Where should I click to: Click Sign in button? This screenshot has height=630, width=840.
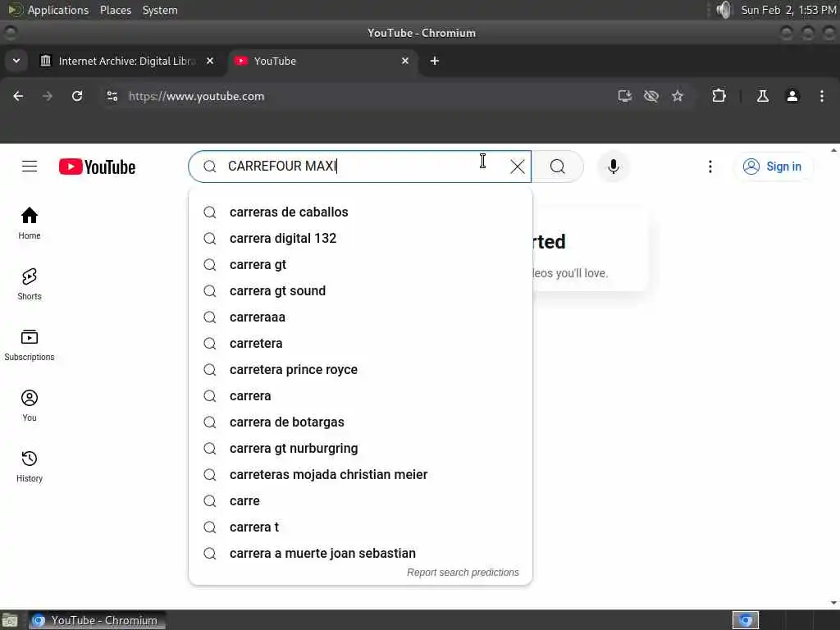tap(773, 167)
